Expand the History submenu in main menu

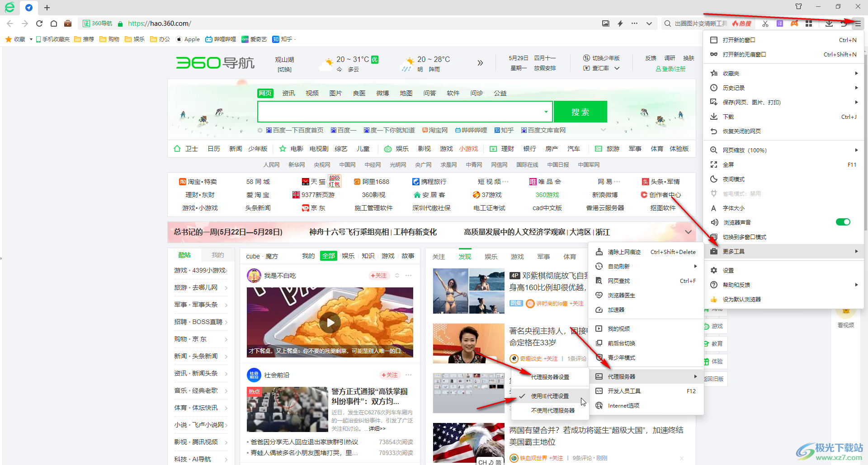[x=783, y=88]
